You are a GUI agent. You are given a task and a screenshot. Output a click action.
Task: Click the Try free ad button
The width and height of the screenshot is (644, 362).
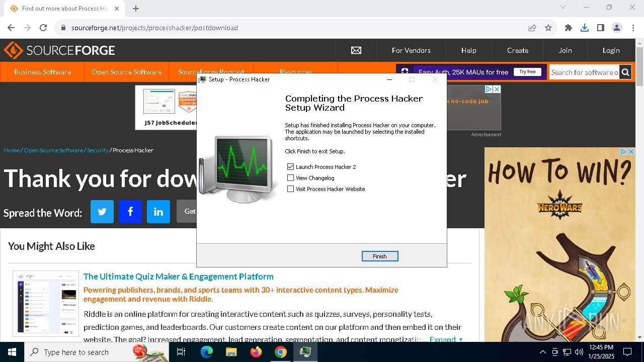pyautogui.click(x=527, y=72)
